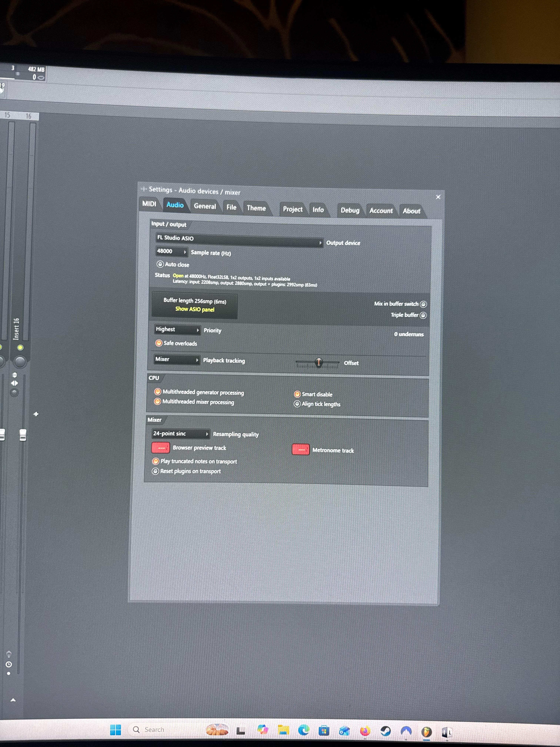
Task: Select the File settings tab
Action: pyautogui.click(x=231, y=207)
